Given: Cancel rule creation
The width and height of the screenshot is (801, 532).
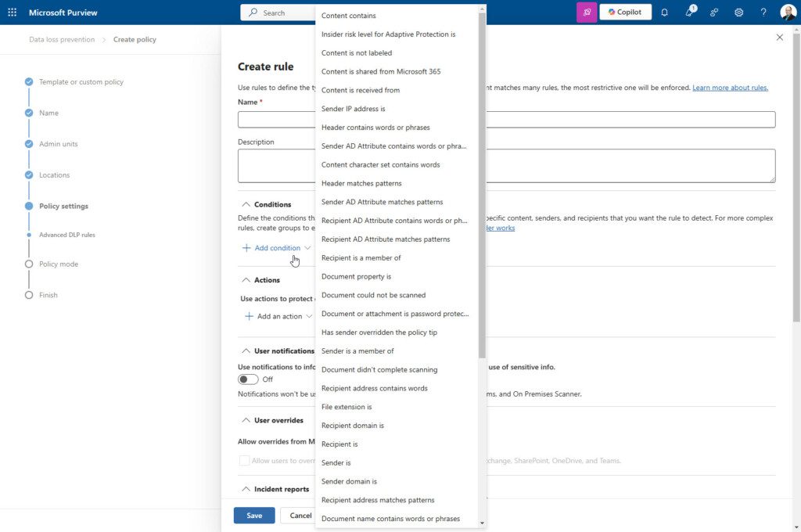Looking at the screenshot, I should 300,515.
